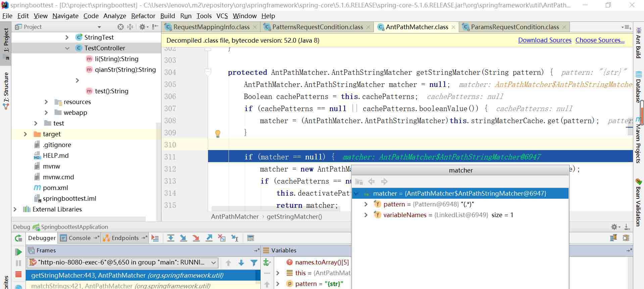Click the Download Sources link

point(545,40)
